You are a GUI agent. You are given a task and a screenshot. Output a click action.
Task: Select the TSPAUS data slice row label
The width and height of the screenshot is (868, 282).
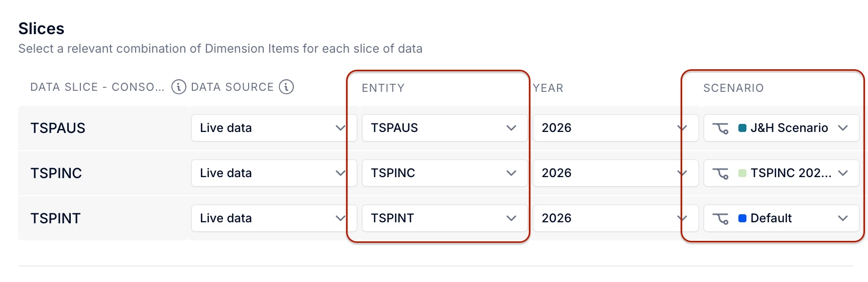[58, 128]
